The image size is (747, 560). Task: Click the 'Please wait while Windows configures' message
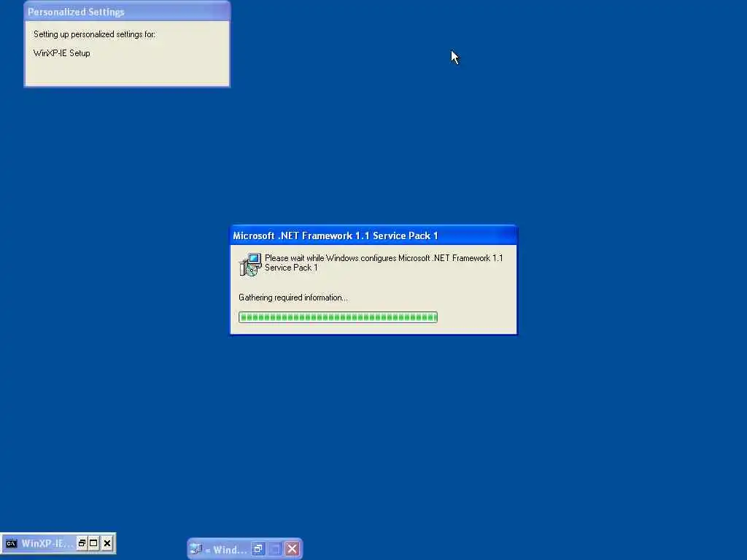point(384,262)
